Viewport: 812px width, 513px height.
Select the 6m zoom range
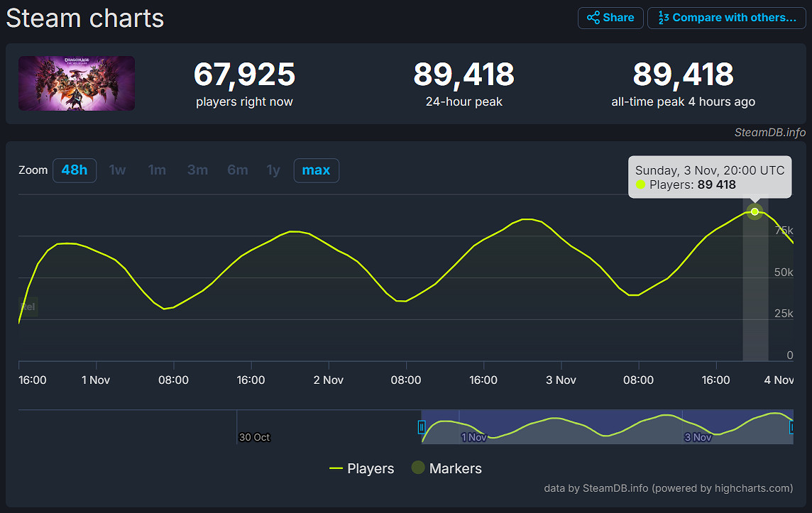click(x=237, y=170)
